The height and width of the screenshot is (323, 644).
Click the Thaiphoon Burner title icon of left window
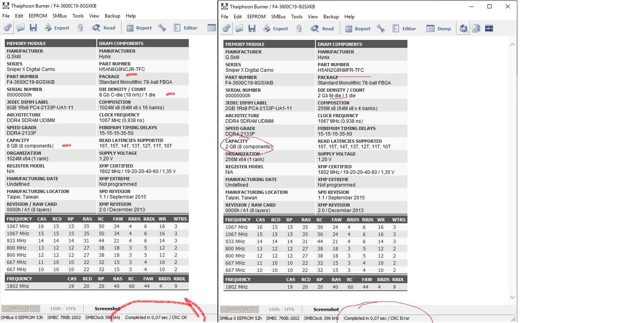[6, 6]
